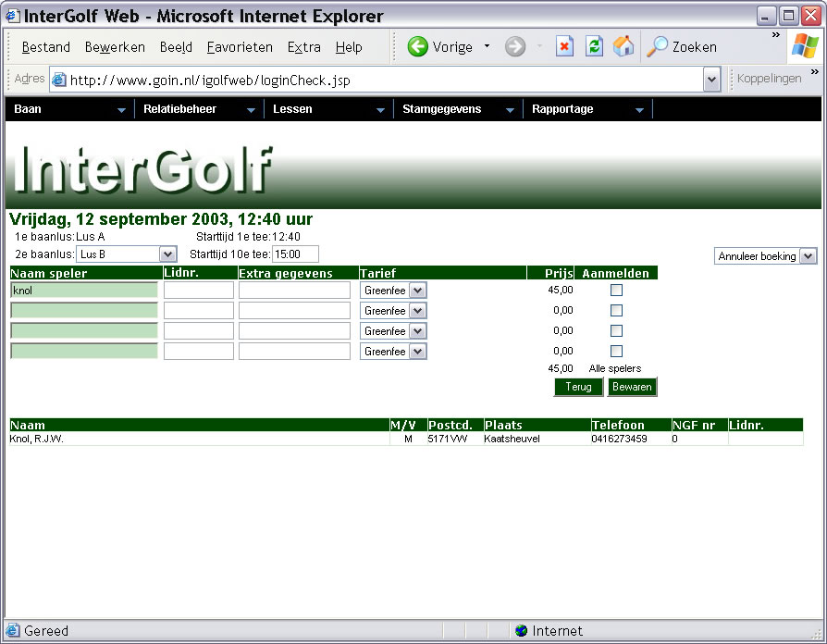Click the fourth Naam speler input field
827x644 pixels.
tap(84, 352)
